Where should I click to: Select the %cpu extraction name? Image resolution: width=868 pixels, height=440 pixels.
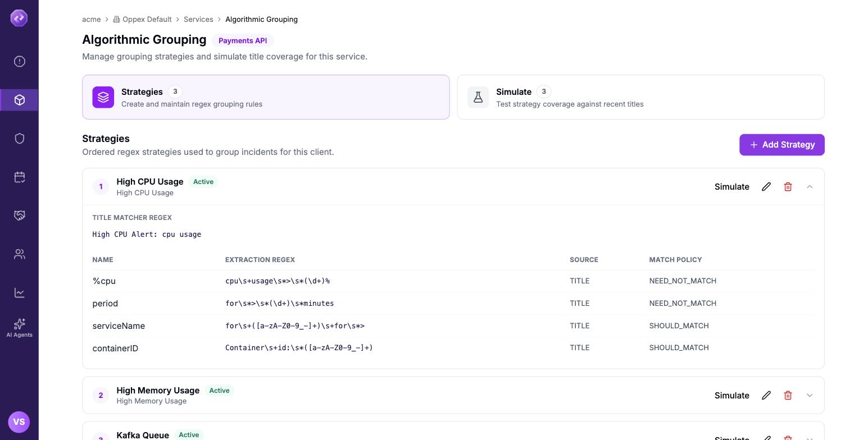coord(104,281)
